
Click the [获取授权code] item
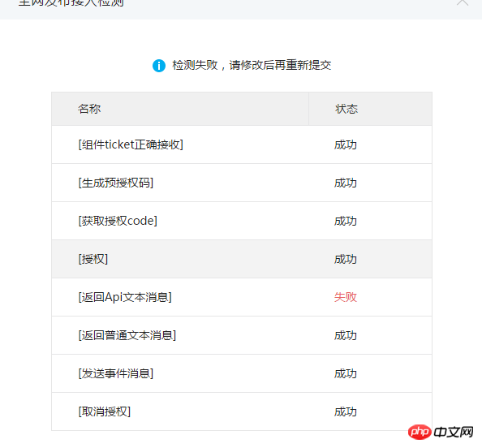118,221
